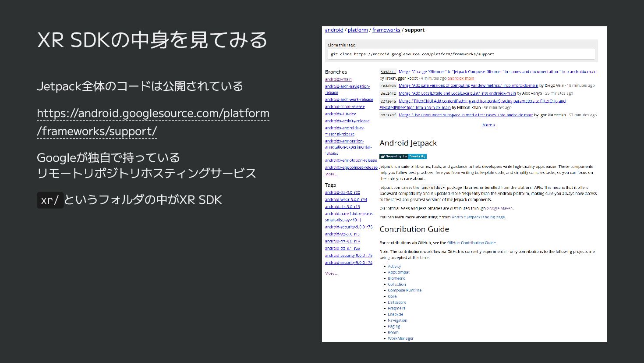Viewport: 644px width, 363px height.
Task: Click the slide title 'XR SDKの中身を見てみる'
Action: pyautogui.click(x=152, y=40)
